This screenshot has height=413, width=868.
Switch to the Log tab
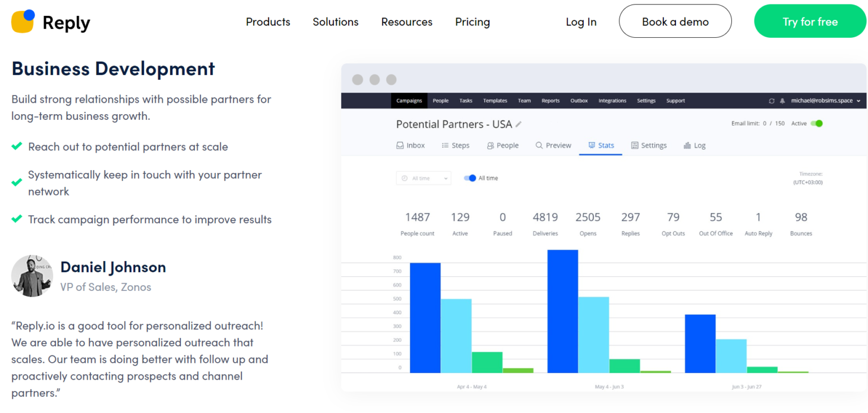(x=695, y=145)
